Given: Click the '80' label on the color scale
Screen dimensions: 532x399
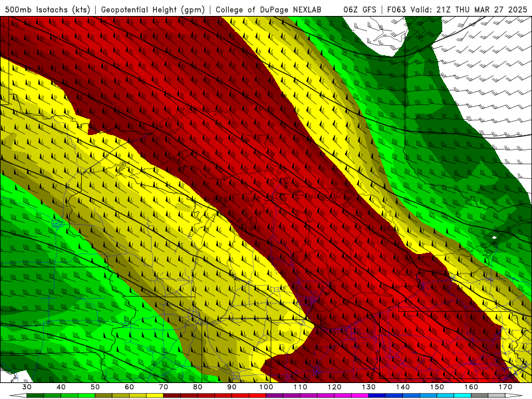Looking at the screenshot, I should click(x=198, y=387).
